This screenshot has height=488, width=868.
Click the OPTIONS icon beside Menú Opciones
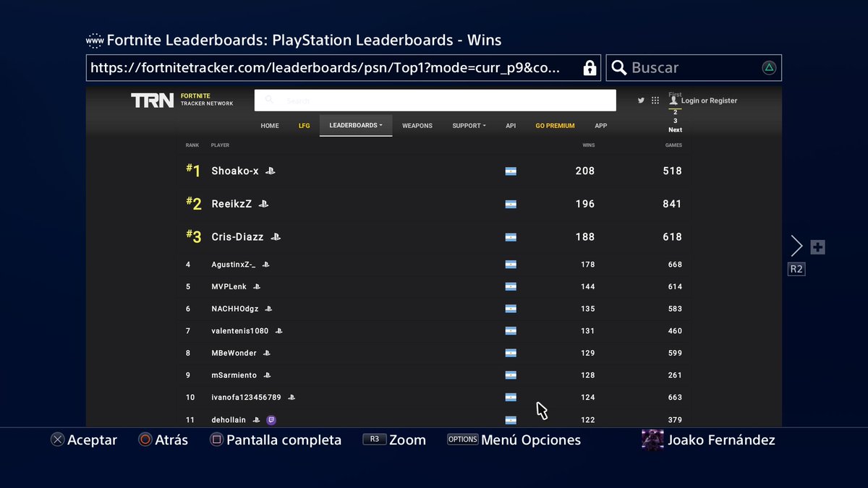[463, 439]
